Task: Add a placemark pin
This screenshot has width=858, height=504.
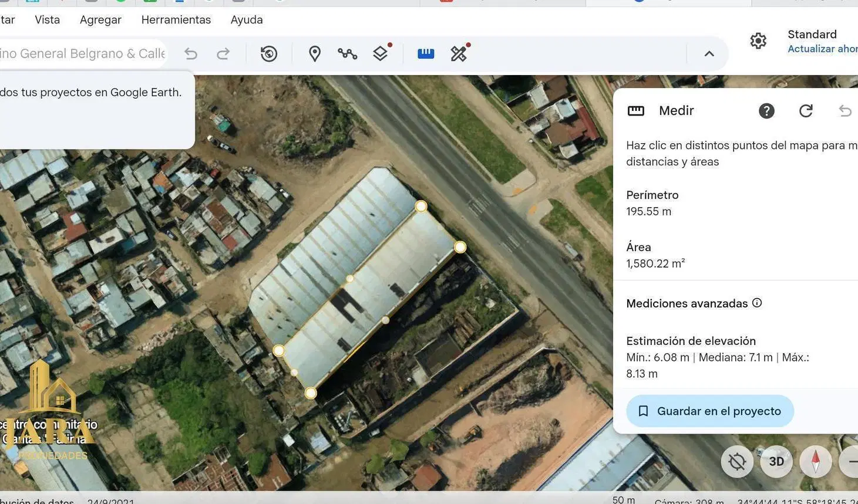Action: (x=315, y=54)
